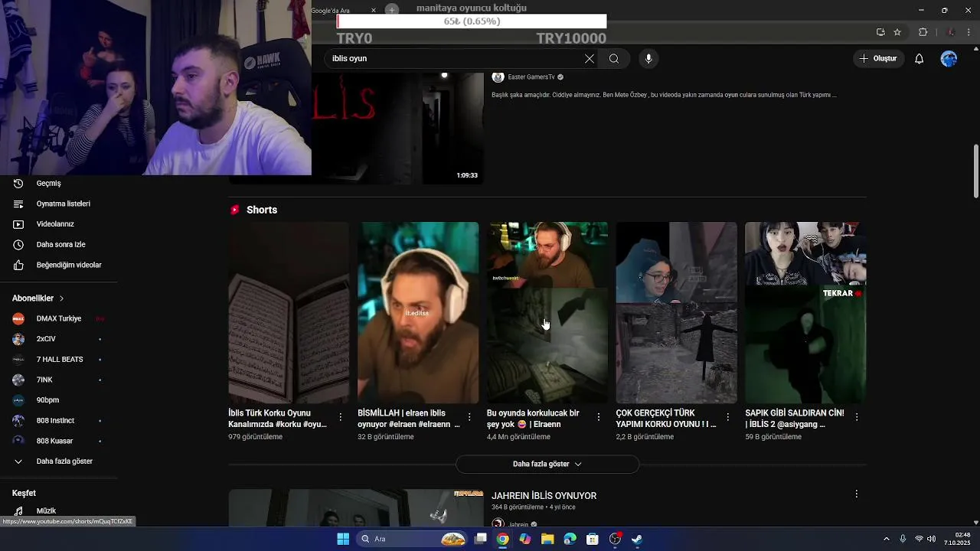
Task: Open DMAX Türkiye channel subscription
Action: pos(60,318)
